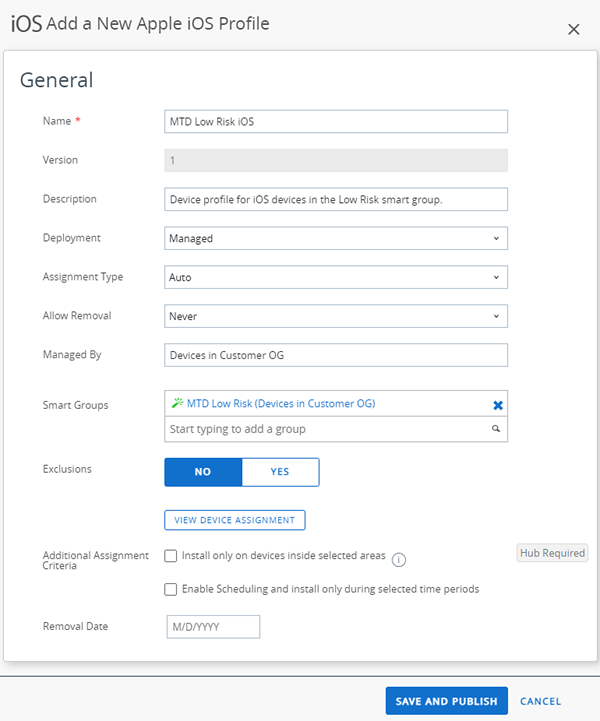Open info tooltip beside selected areas option
The height and width of the screenshot is (721, 600).
[399, 560]
